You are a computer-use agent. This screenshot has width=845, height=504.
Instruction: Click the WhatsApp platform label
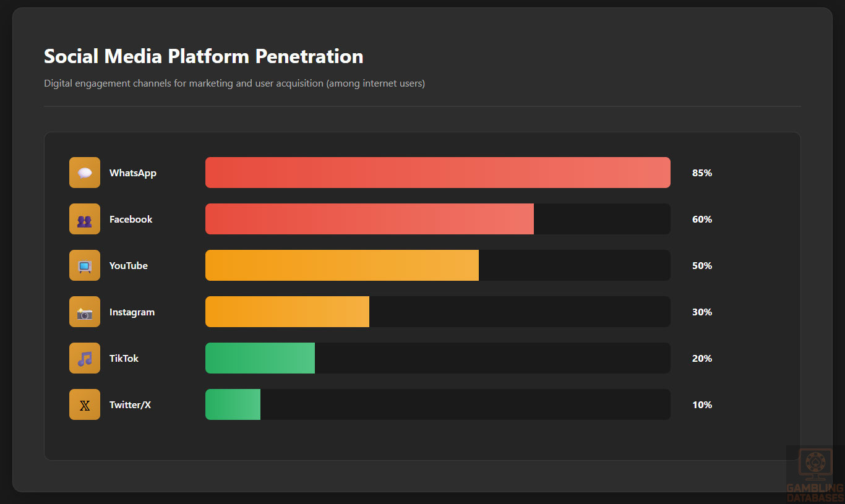(133, 173)
